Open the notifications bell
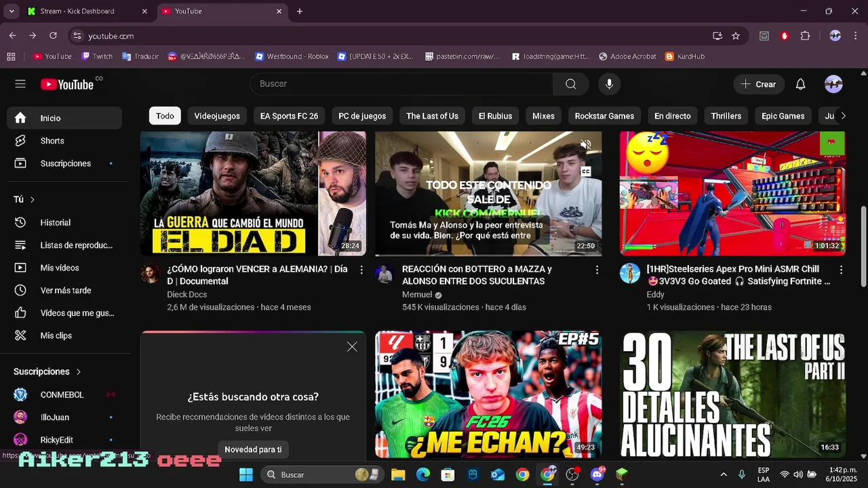This screenshot has height=488, width=868. pyautogui.click(x=800, y=84)
